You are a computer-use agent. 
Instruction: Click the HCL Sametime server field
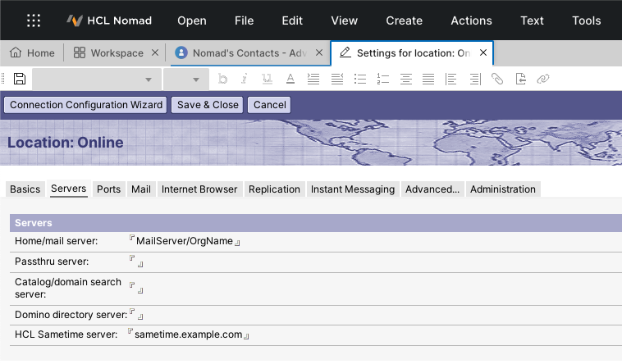tap(189, 335)
